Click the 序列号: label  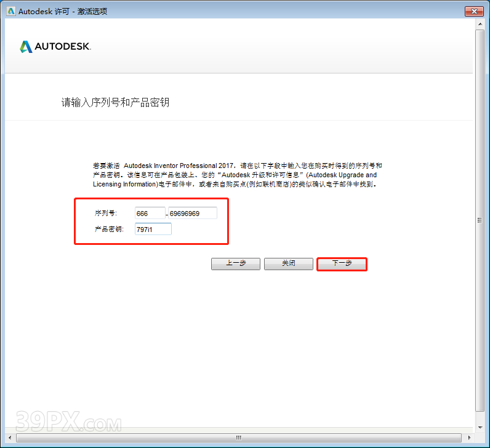tap(106, 213)
